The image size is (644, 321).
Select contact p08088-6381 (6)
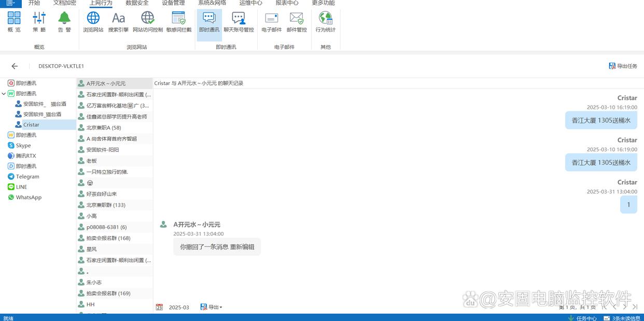pyautogui.click(x=115, y=227)
